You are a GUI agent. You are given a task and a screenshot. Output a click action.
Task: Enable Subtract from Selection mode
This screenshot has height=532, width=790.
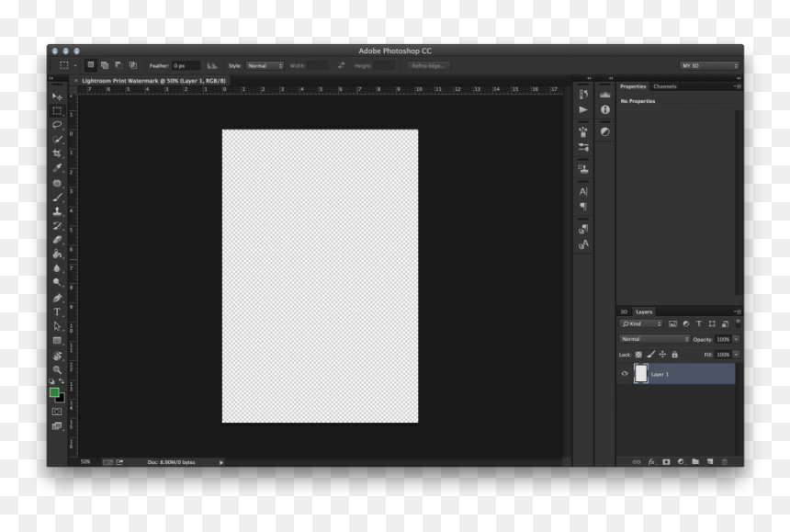(118, 65)
